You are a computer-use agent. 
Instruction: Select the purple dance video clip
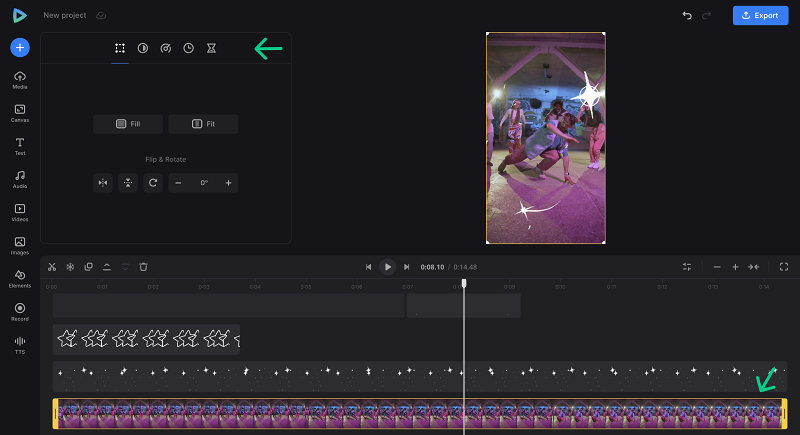point(419,414)
